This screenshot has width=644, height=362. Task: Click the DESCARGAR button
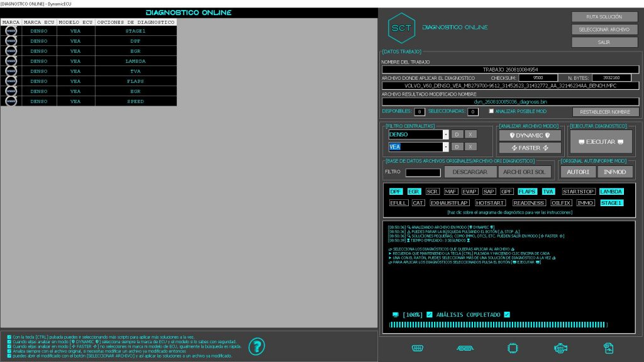point(470,172)
